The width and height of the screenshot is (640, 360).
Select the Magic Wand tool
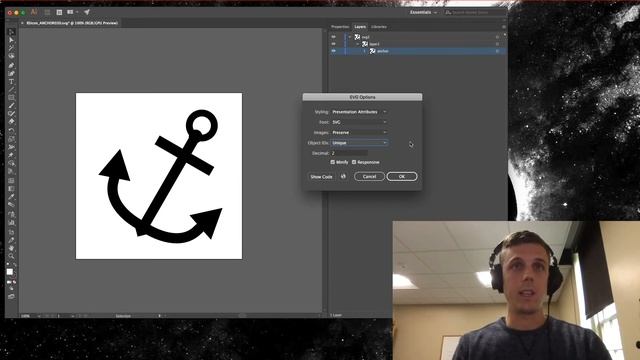pyautogui.click(x=11, y=48)
